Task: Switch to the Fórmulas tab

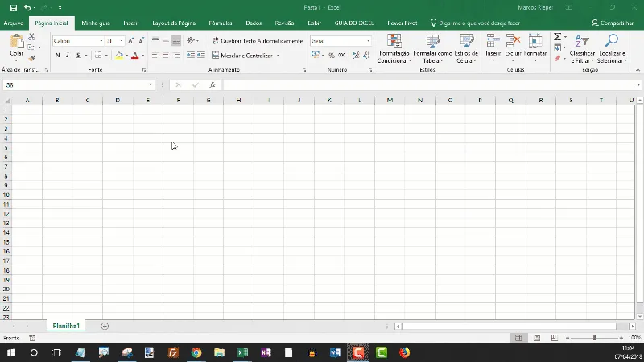Action: coord(220,23)
